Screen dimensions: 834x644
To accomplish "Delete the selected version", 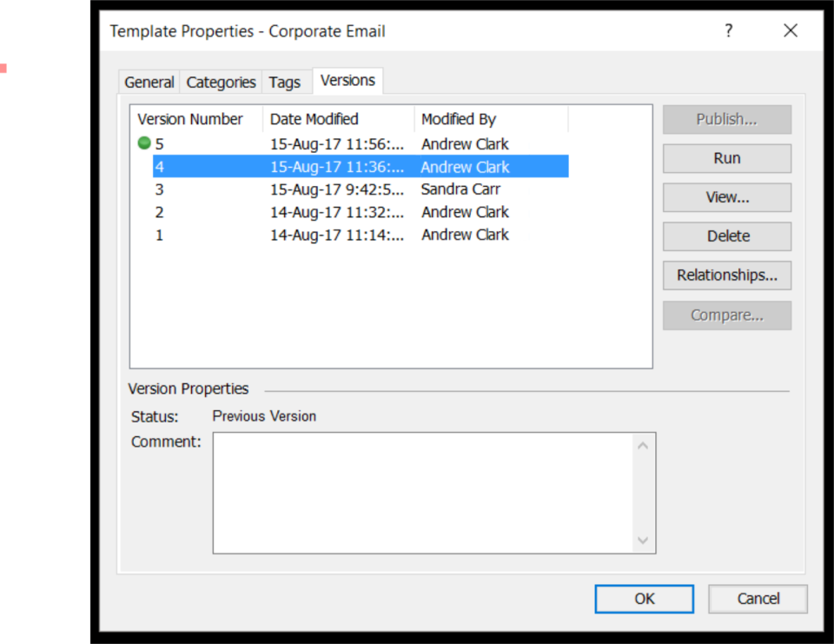I will pos(726,236).
